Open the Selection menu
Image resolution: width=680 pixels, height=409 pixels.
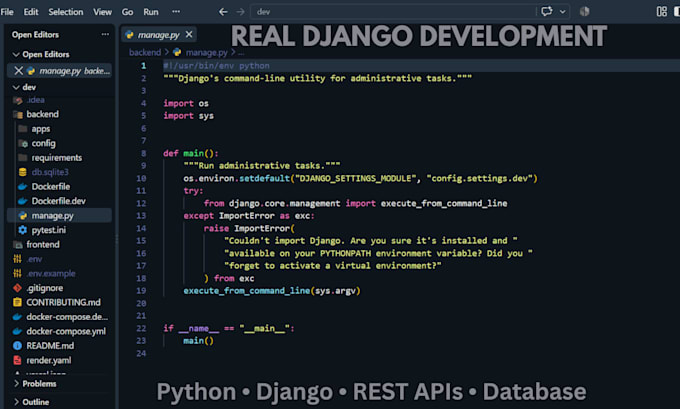pyautogui.click(x=65, y=12)
